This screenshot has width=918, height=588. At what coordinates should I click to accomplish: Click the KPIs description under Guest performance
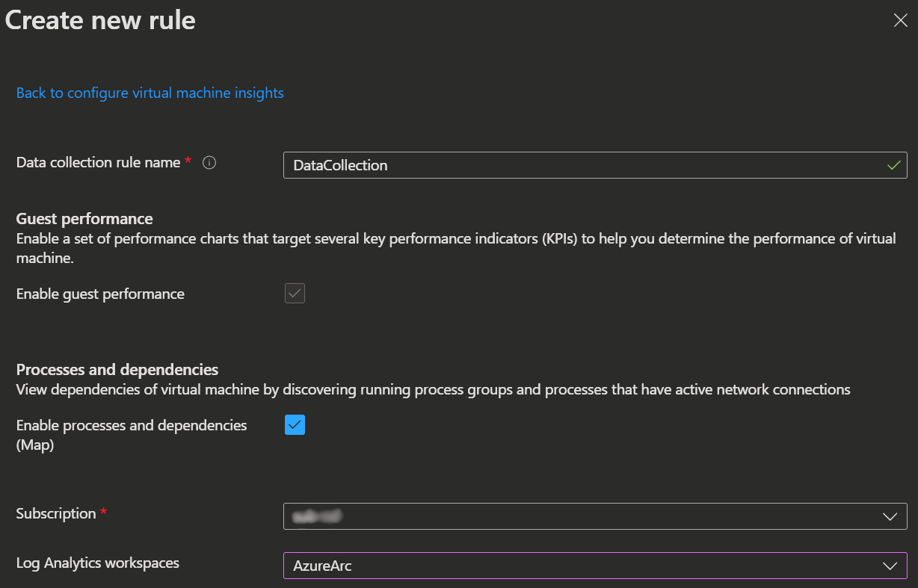(456, 247)
